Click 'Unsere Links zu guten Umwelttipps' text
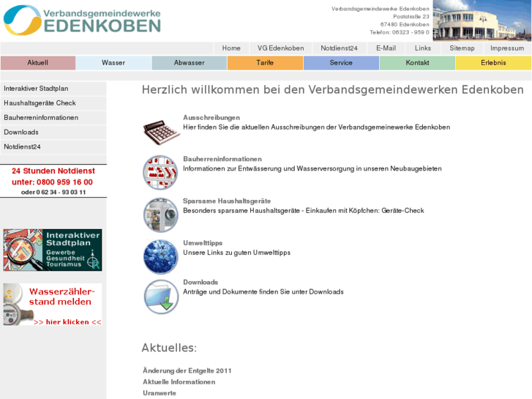532x399 pixels. pos(236,253)
